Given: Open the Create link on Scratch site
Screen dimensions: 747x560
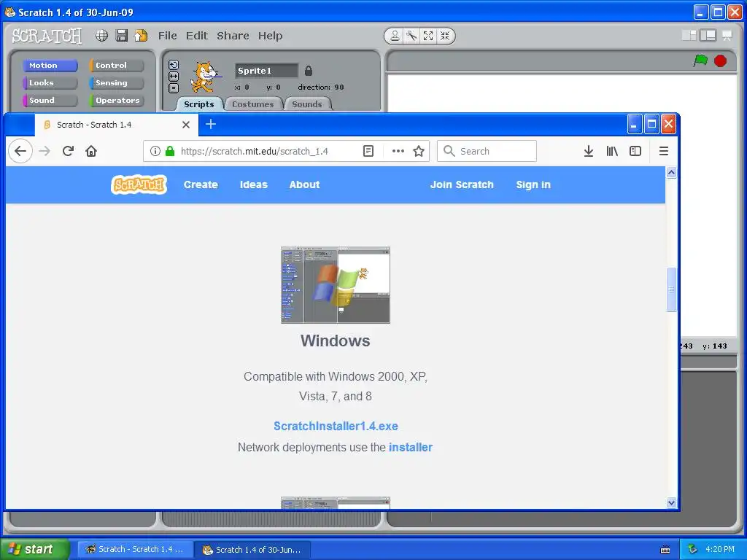Looking at the screenshot, I should click(x=201, y=184).
